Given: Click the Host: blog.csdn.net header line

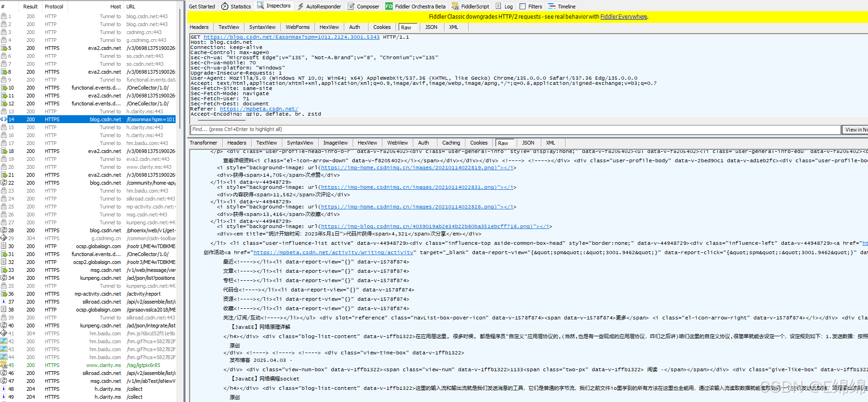Looking at the screenshot, I should [x=221, y=42].
